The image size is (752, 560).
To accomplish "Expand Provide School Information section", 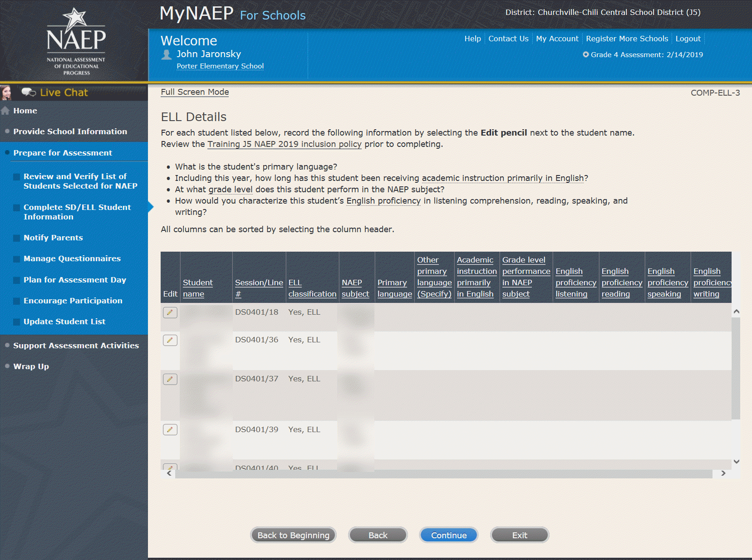I will point(70,131).
